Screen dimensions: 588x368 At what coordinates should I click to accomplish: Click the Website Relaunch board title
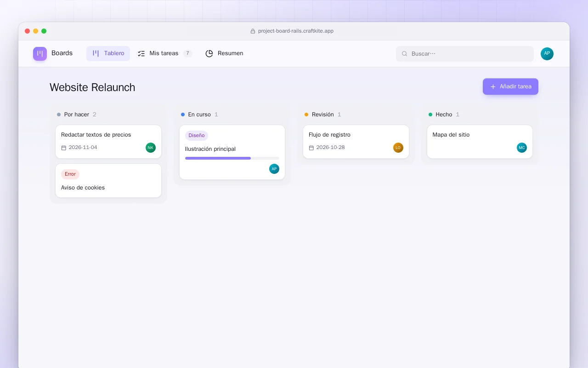click(92, 87)
